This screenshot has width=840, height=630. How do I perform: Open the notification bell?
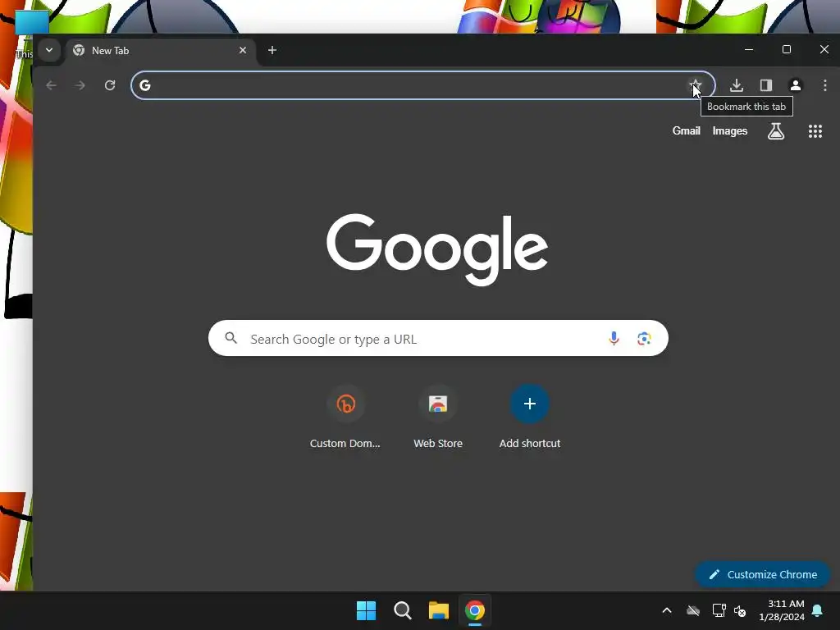pyautogui.click(x=818, y=610)
